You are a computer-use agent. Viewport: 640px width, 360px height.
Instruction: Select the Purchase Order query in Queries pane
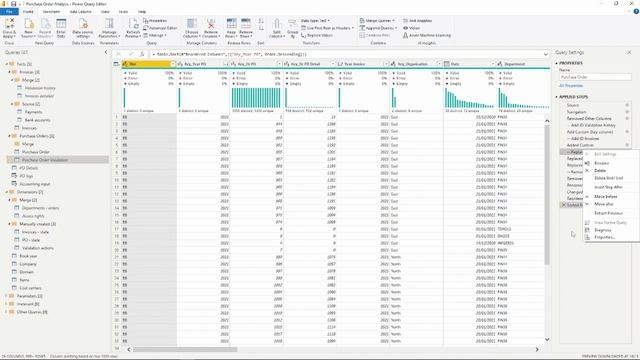pos(36,152)
